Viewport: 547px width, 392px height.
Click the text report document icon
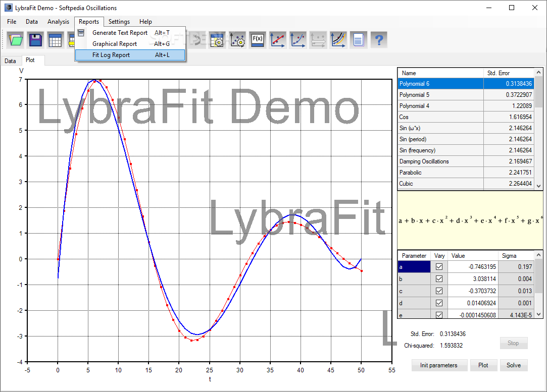358,40
